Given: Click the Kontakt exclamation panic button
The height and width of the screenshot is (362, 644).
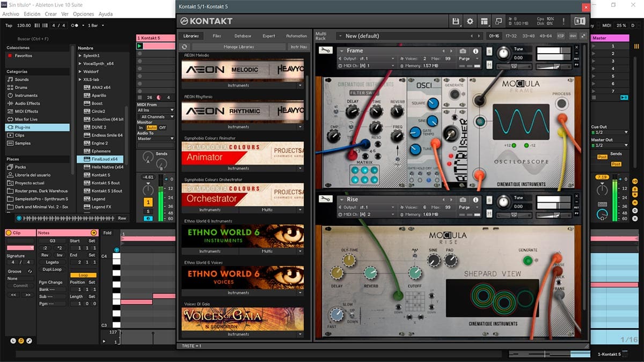Looking at the screenshot, I should pos(563,21).
